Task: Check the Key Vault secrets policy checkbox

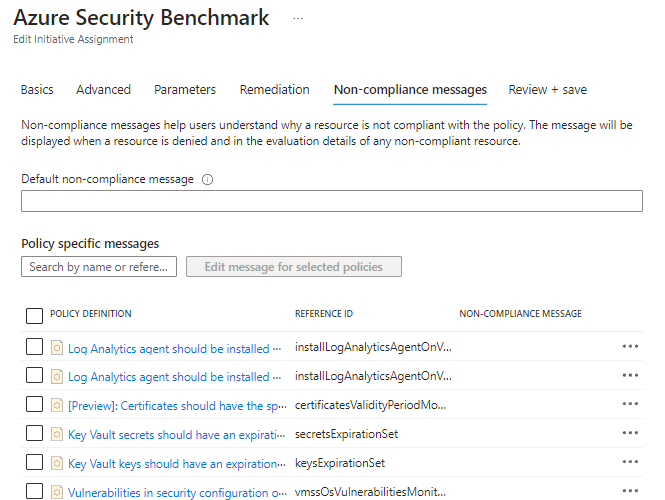Action: 34,433
